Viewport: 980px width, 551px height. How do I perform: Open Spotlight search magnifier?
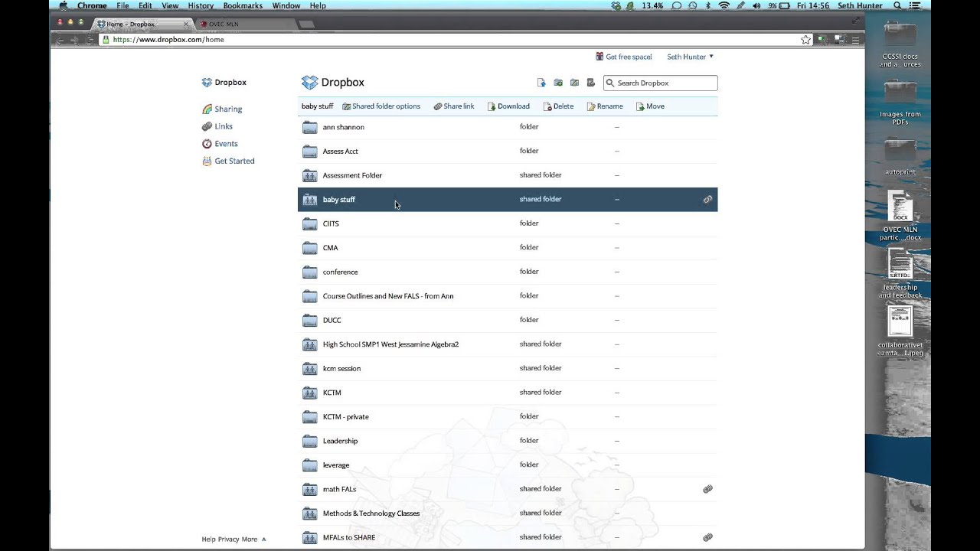(897, 5)
